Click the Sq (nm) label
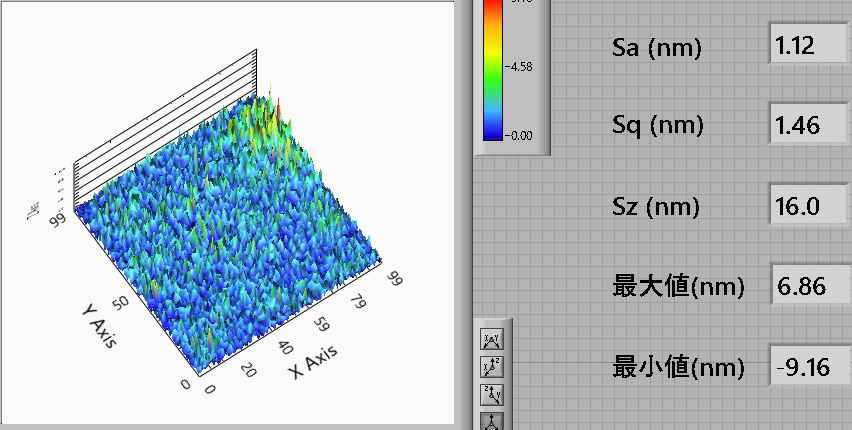Image resolution: width=852 pixels, height=430 pixels. [x=656, y=126]
